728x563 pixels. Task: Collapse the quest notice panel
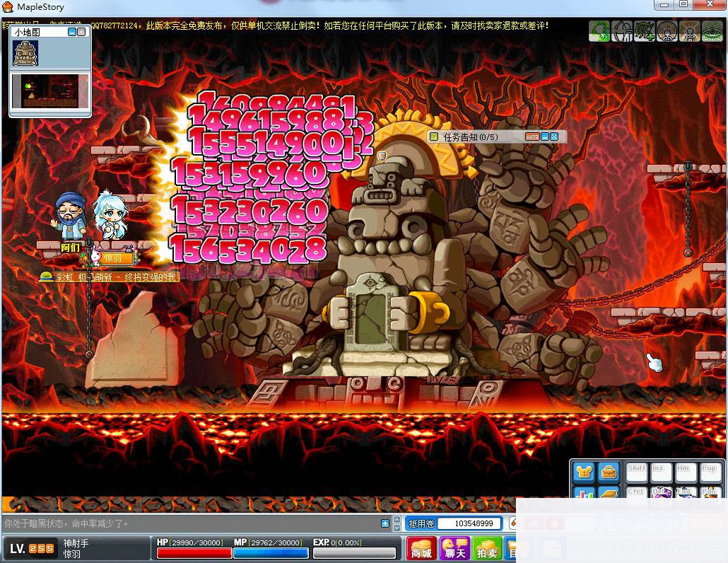[x=545, y=137]
